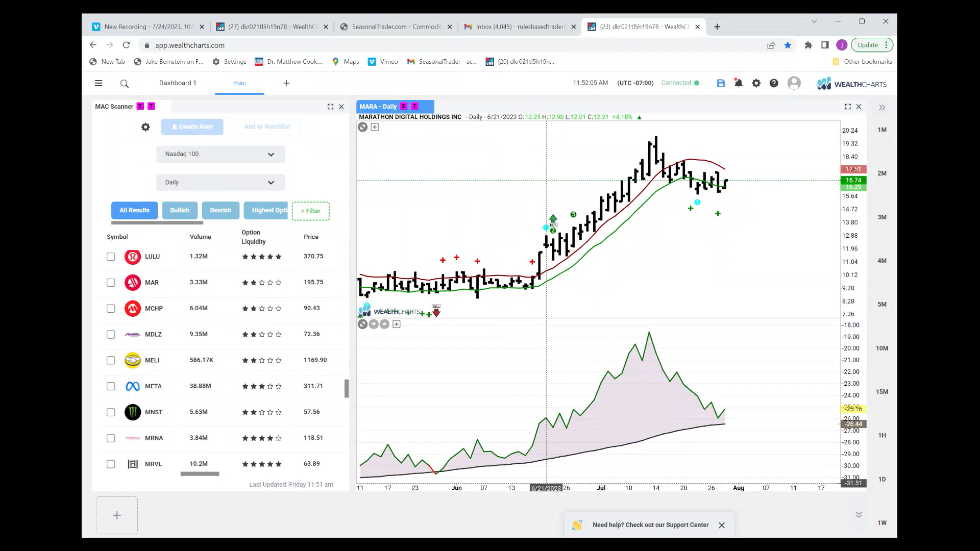Screen dimensions: 980x551
Task: Check the MDLZ row checkbox
Action: [111, 335]
